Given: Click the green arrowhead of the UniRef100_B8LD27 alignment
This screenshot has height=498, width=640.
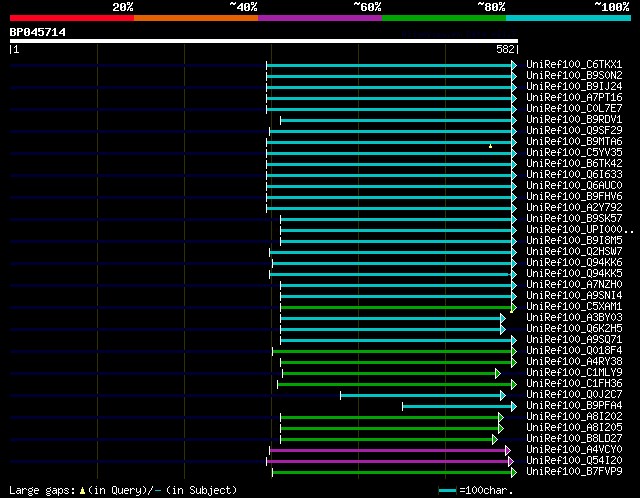Looking at the screenshot, I should 495,440.
